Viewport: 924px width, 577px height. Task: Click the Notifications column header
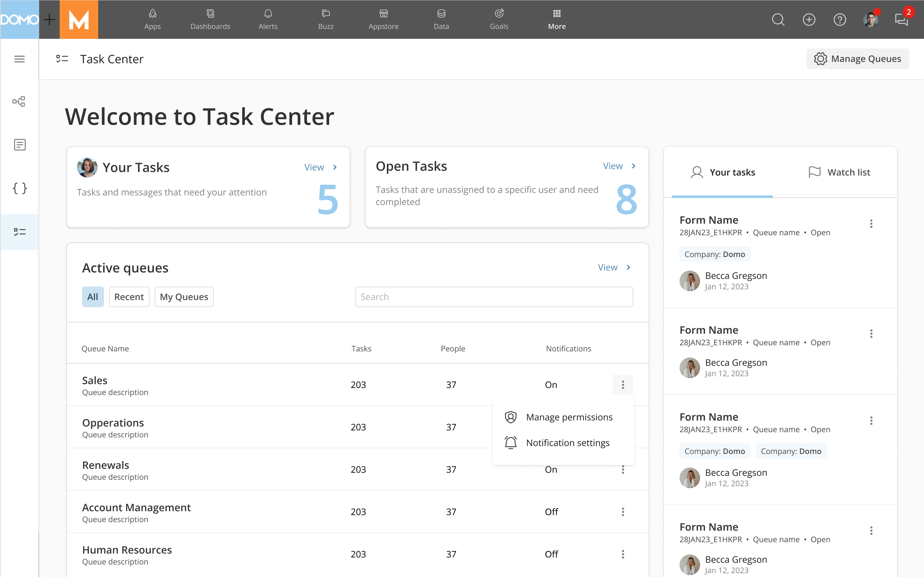(569, 349)
